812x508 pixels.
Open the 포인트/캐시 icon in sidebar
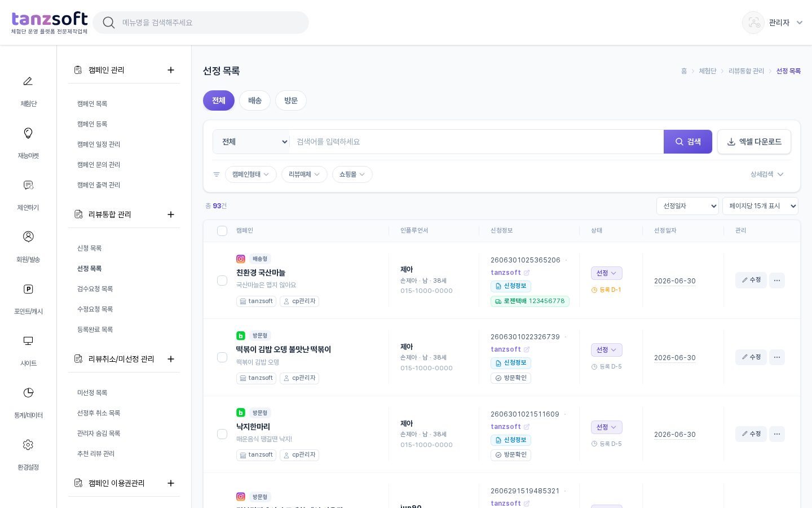pyautogui.click(x=28, y=289)
